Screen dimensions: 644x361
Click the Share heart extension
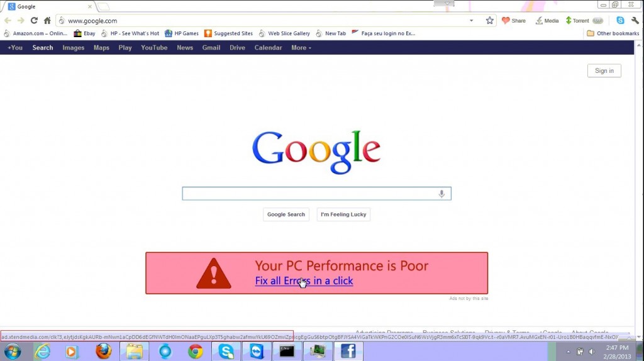[x=514, y=21]
